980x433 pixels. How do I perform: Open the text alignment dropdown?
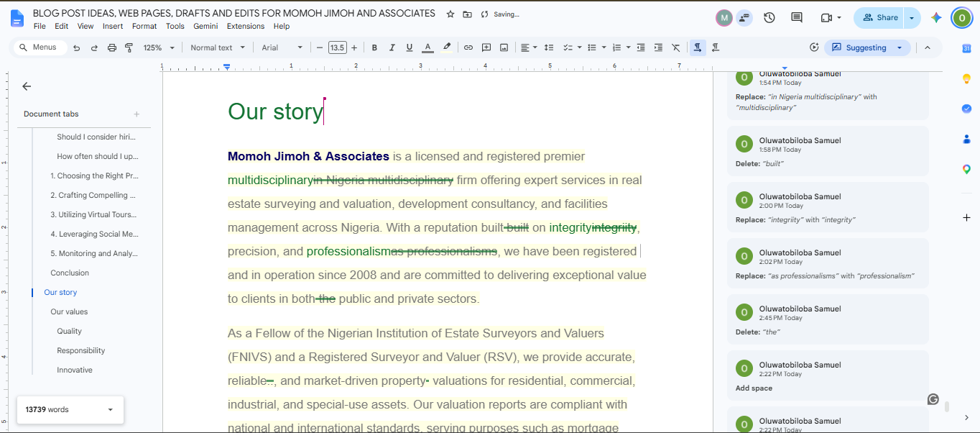tap(530, 47)
